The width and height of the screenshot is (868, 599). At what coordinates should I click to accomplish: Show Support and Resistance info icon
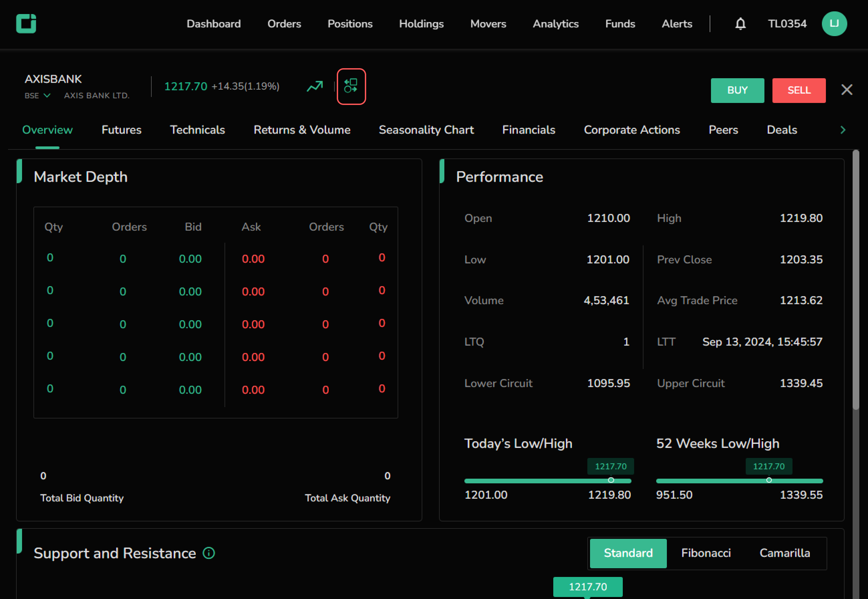coord(208,553)
